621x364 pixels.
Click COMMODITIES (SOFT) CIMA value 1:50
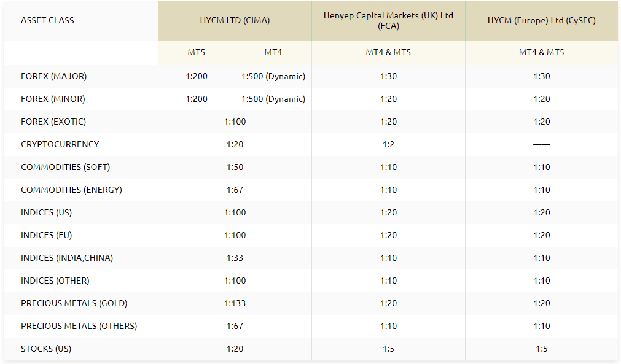pos(235,167)
